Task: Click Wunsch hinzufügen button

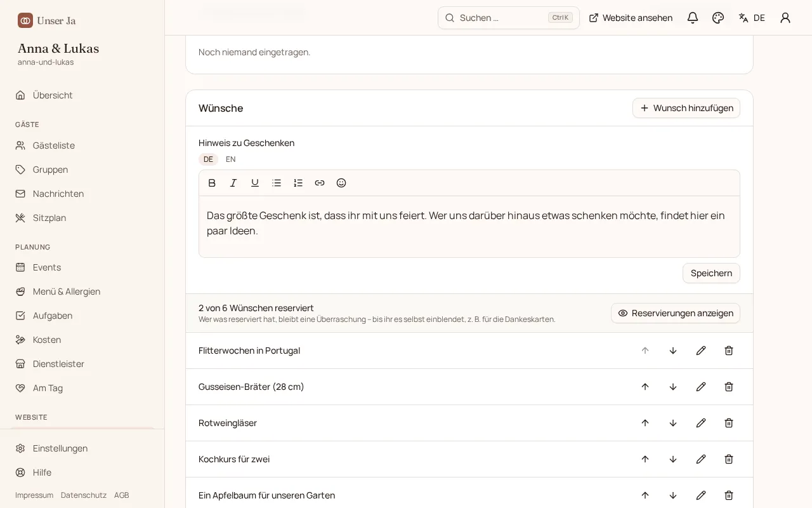Action: [x=686, y=108]
